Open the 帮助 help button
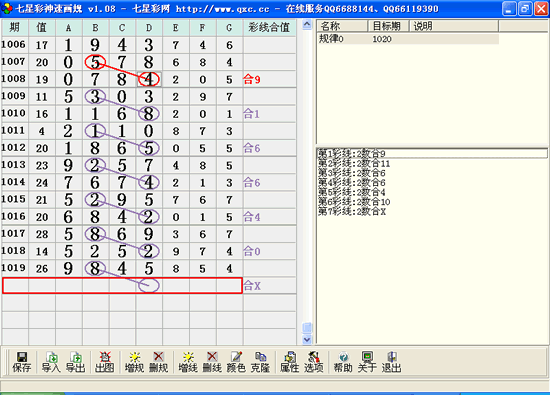 click(343, 362)
